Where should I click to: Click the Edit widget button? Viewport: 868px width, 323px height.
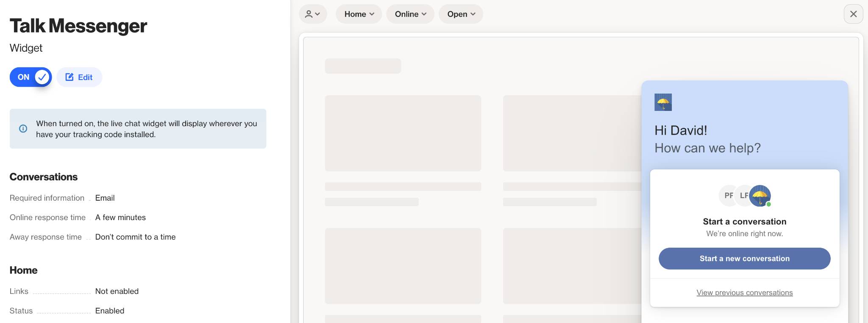[79, 77]
